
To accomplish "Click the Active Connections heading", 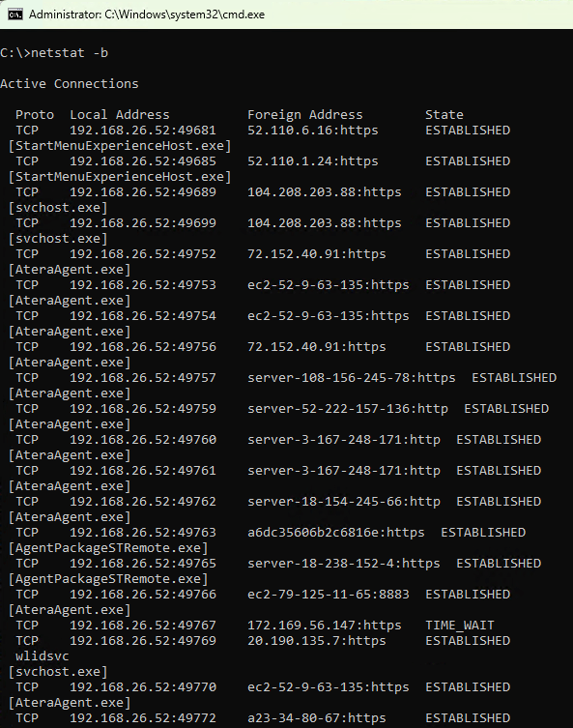I will pyautogui.click(x=70, y=84).
